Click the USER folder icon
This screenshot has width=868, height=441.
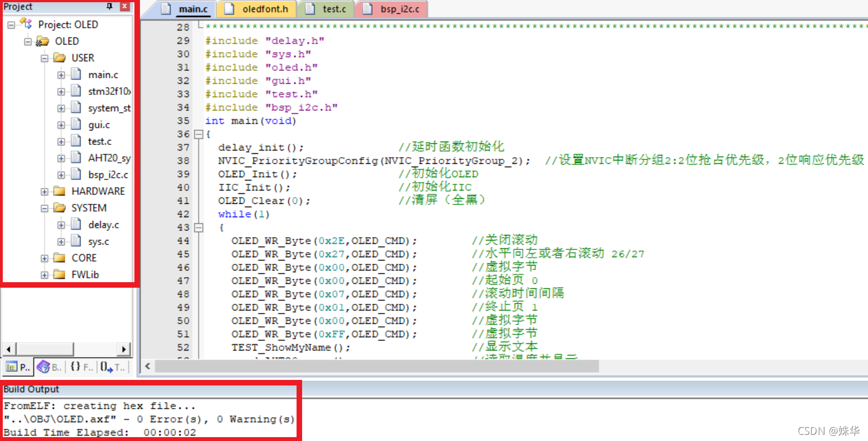[x=59, y=58]
